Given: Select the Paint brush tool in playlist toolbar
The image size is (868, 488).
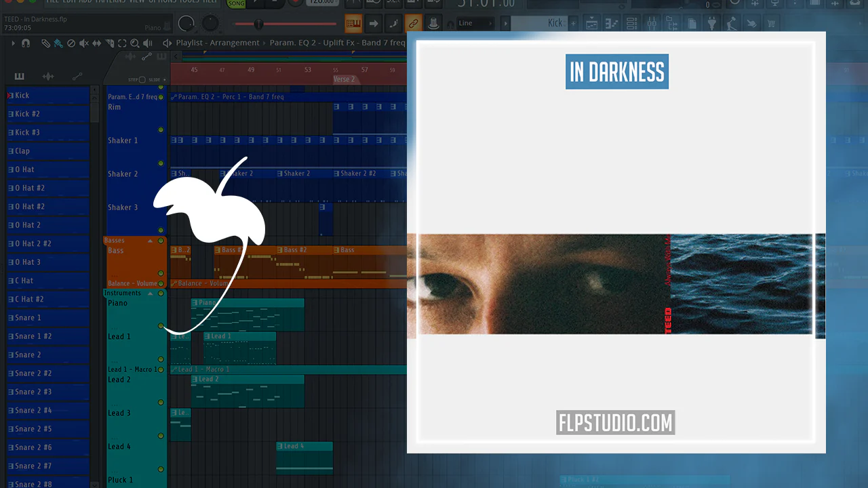Looking at the screenshot, I should click(x=58, y=43).
